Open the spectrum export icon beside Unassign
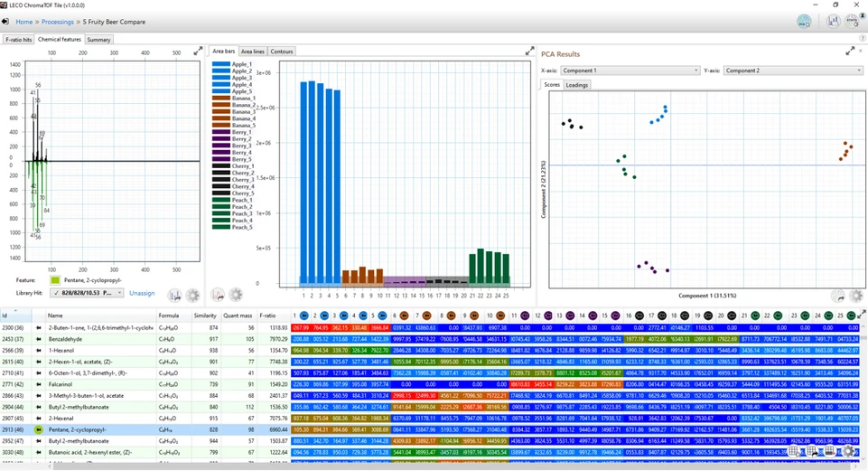Screen dimensions: 868x471 (x=173, y=295)
